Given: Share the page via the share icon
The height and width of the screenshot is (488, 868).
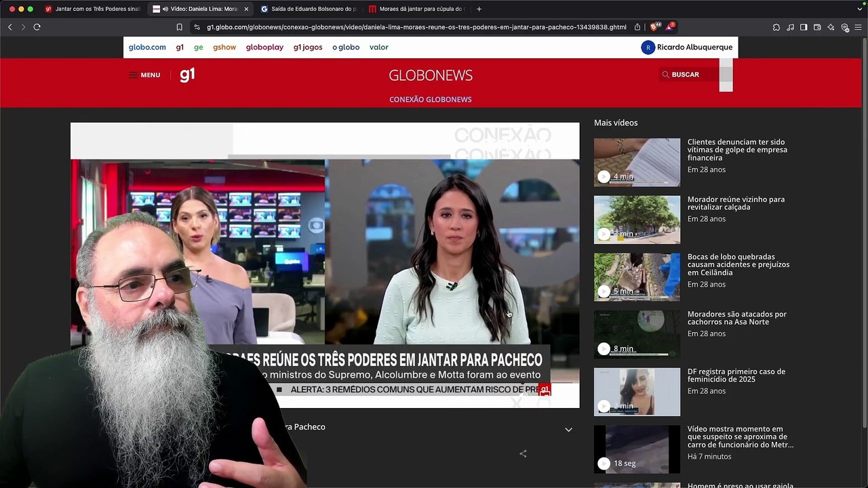Looking at the screenshot, I should click(637, 27).
